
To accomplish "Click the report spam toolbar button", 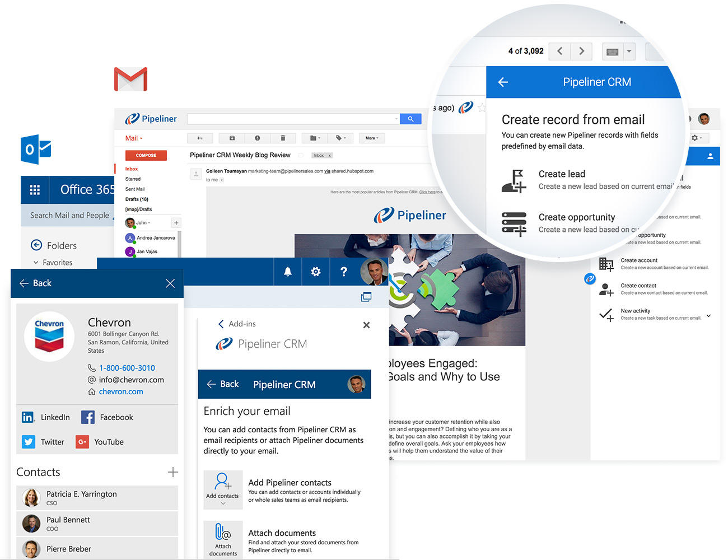I will [x=257, y=138].
